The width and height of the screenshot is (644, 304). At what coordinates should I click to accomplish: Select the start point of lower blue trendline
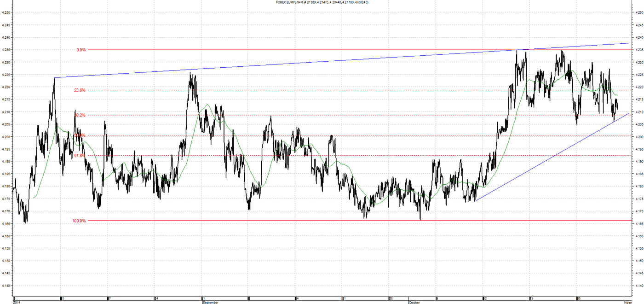click(x=475, y=200)
